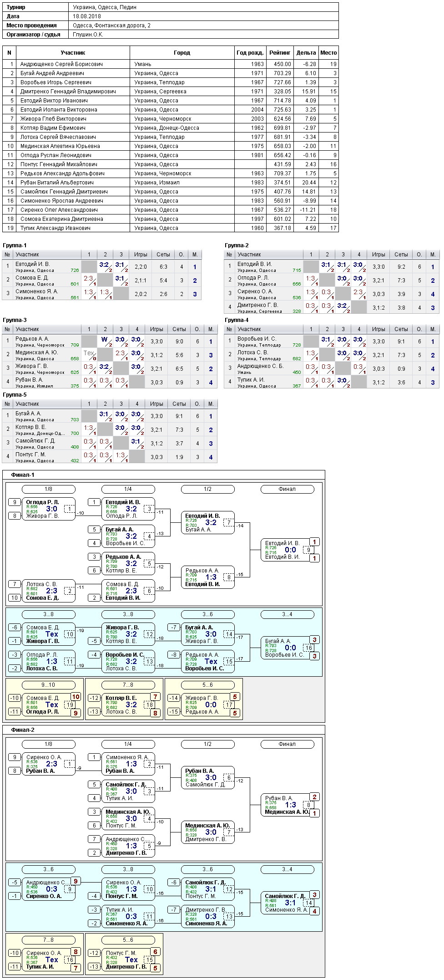Click the '3:7' sets value in Группа-5
Image resolution: width=444 pixels, height=980 pixels.
pos(179,444)
